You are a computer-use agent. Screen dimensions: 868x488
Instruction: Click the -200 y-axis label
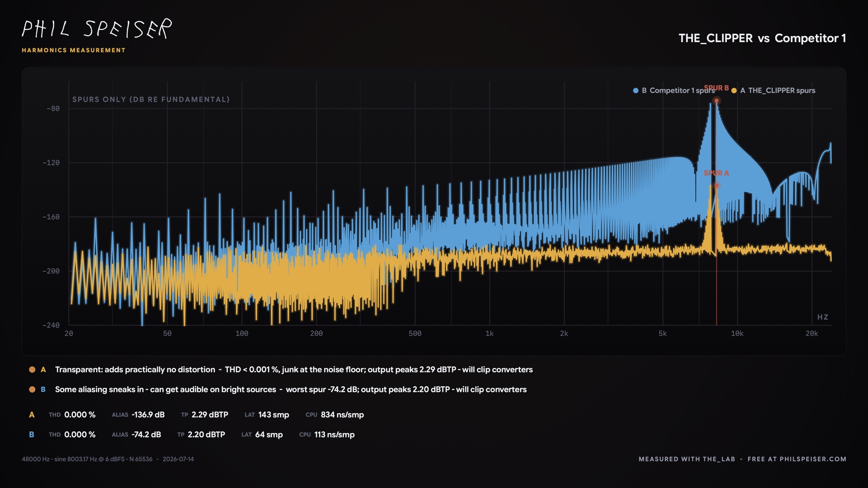coord(51,271)
